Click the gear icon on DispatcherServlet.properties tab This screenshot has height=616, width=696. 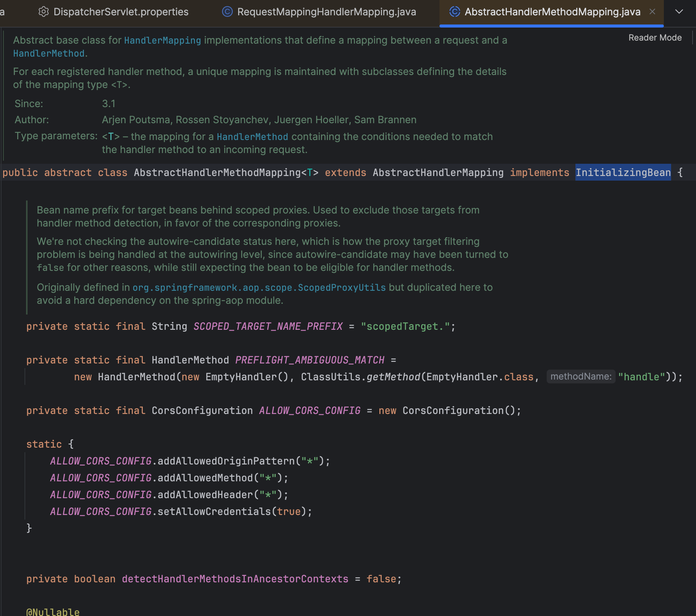(x=44, y=12)
